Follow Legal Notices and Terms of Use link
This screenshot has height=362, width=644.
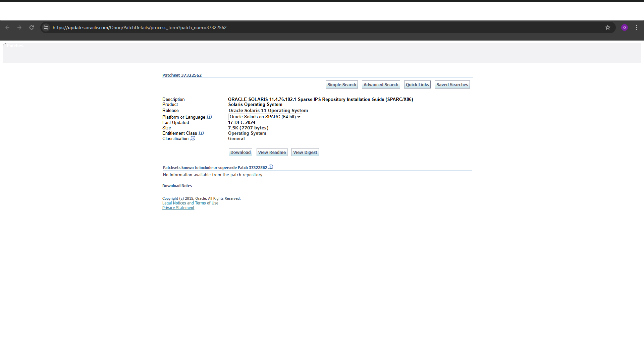[190, 203]
